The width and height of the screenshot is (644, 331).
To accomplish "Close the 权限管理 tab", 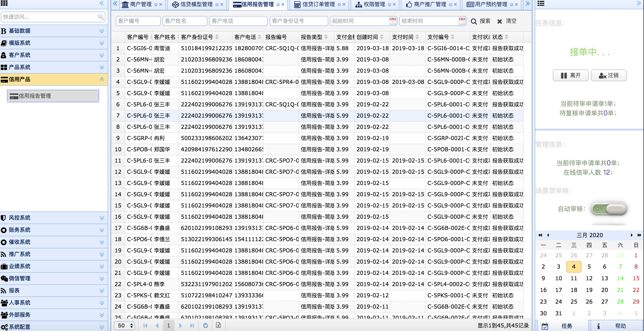I will (x=394, y=5).
